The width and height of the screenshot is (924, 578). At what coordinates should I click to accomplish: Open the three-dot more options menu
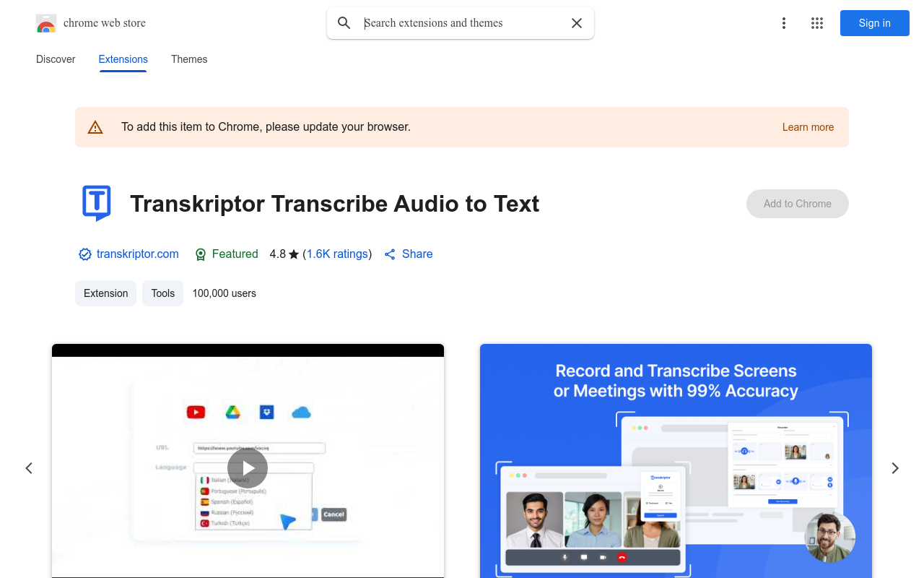[x=784, y=23]
